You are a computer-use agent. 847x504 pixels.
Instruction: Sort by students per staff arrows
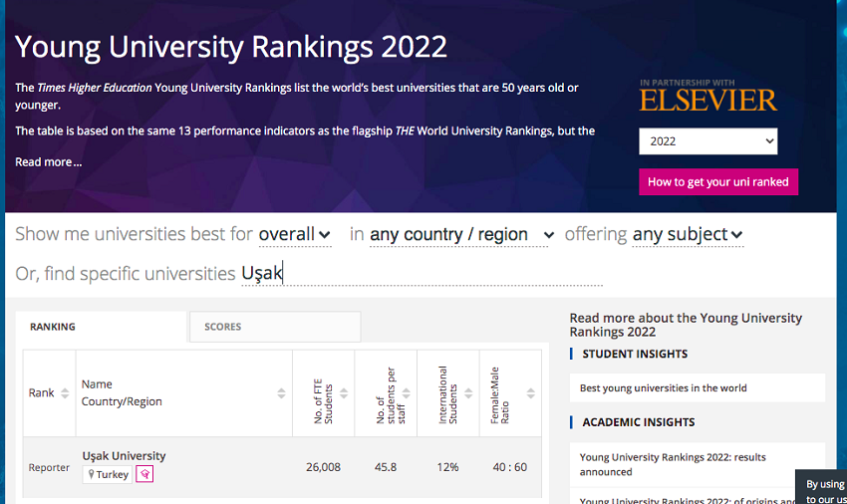point(407,393)
